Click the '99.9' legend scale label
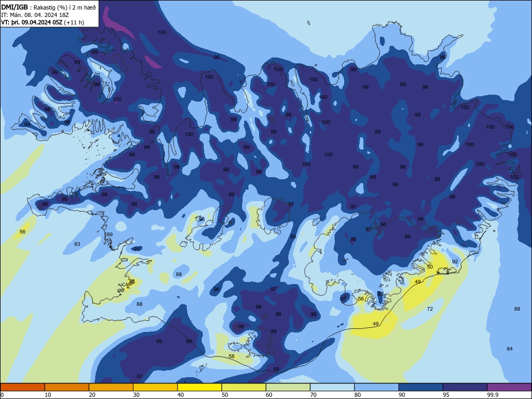 [493, 395]
